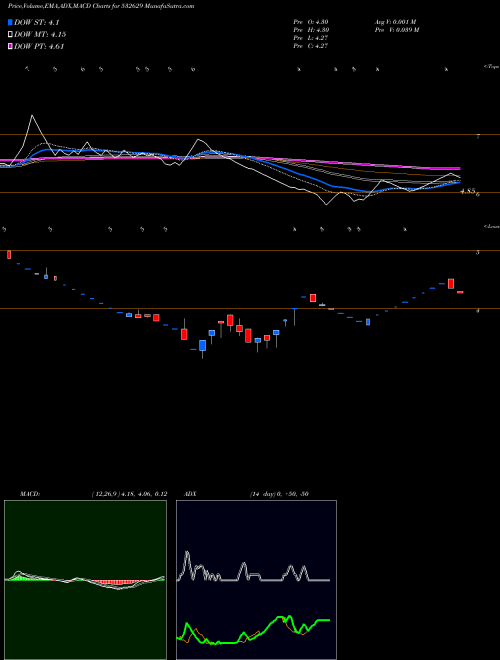Select the 'DOW PT: 4.61' legend label
Viewport: 500px width, 660px height.
click(x=39, y=46)
